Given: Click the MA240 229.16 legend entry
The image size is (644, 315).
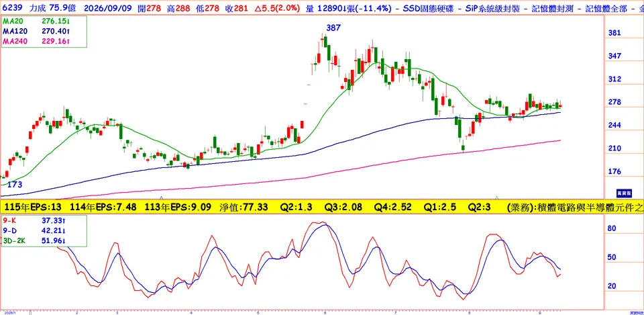Looking at the screenshot, I should 36,41.
